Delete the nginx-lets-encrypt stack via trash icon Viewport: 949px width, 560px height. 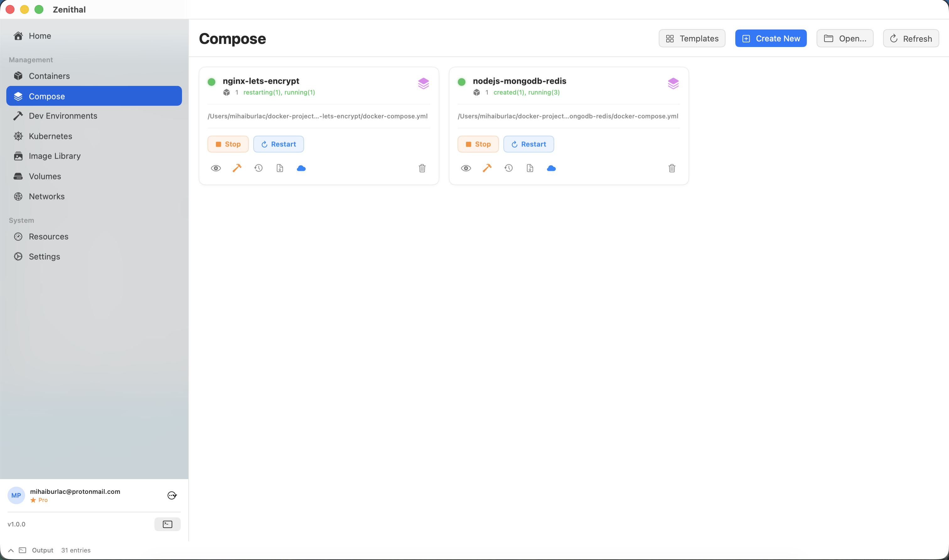(422, 168)
